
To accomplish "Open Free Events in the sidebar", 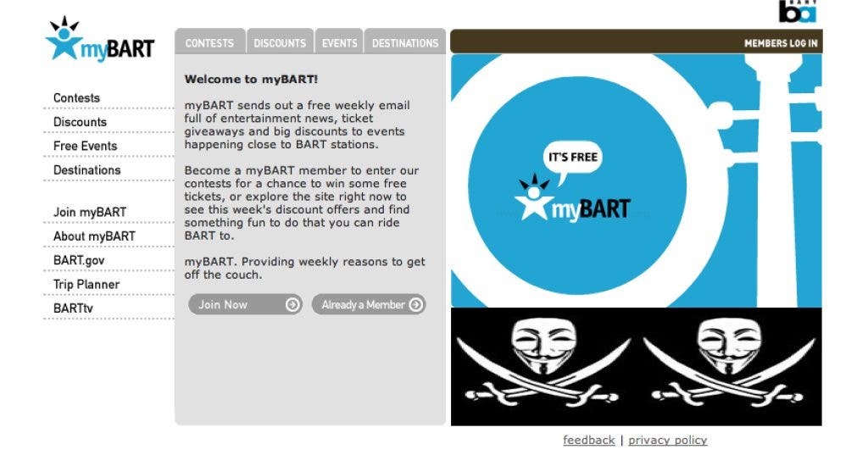I will (x=86, y=146).
